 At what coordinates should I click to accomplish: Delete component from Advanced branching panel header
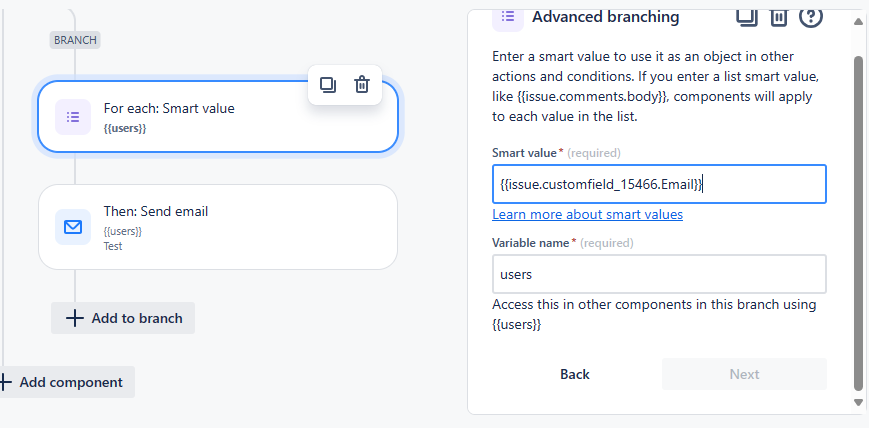click(778, 16)
